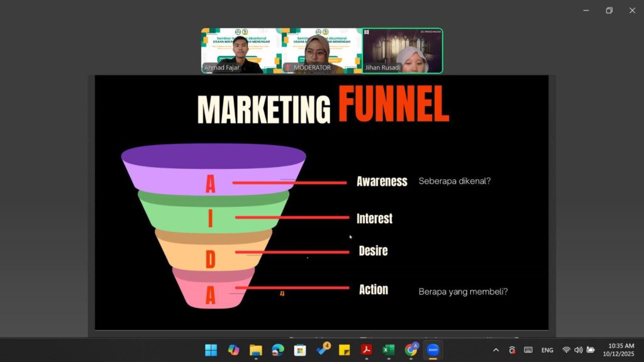Switch to Google Chrome from the taskbar
Screen dimensions: 644x362
(x=411, y=350)
